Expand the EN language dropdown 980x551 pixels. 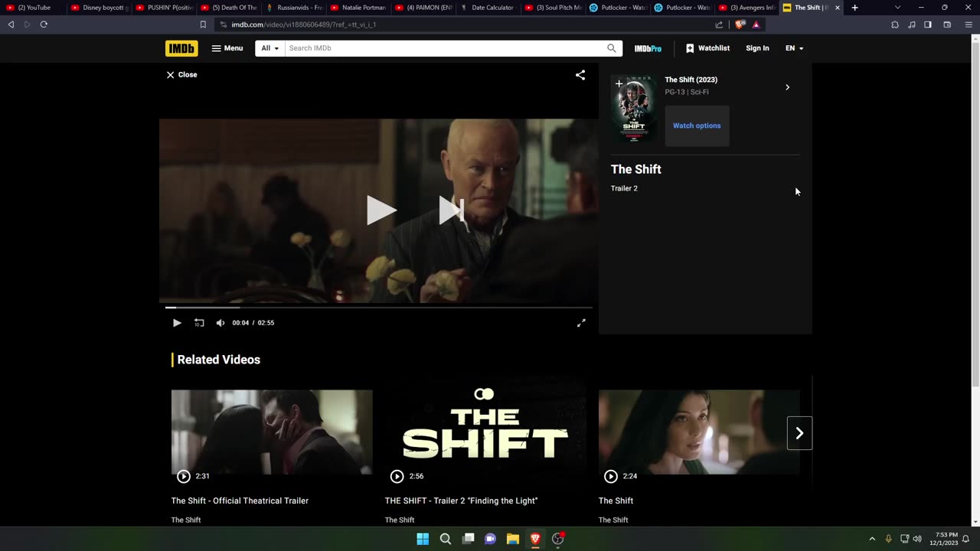pyautogui.click(x=794, y=48)
